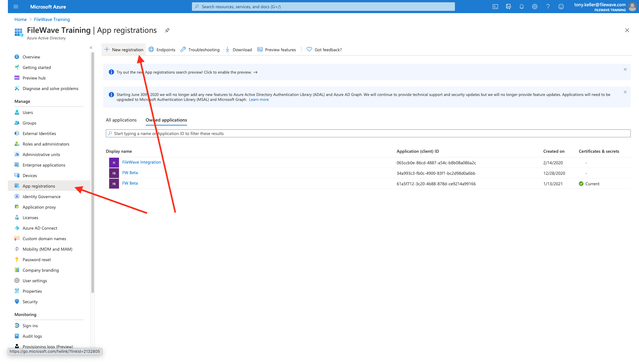
Task: Open Properties in the sidebar
Action: (32, 291)
